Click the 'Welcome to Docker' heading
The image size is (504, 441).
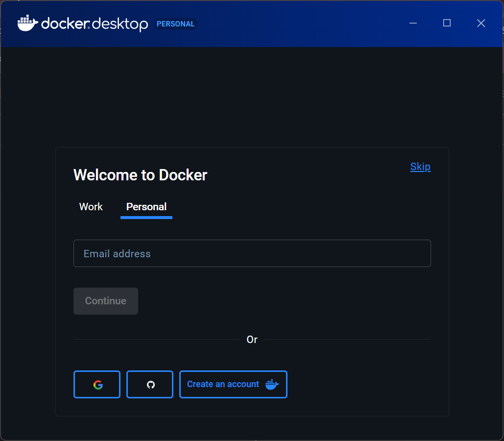140,175
